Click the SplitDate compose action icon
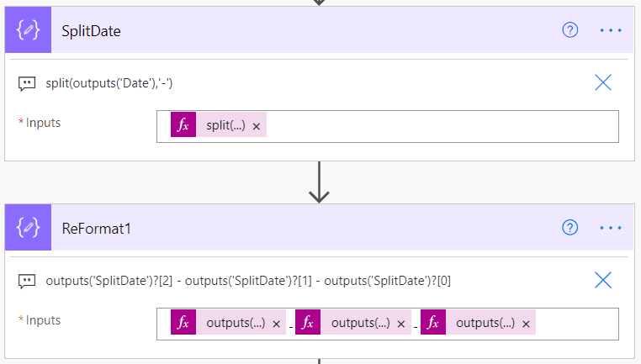This screenshot has width=641, height=364. point(29,29)
